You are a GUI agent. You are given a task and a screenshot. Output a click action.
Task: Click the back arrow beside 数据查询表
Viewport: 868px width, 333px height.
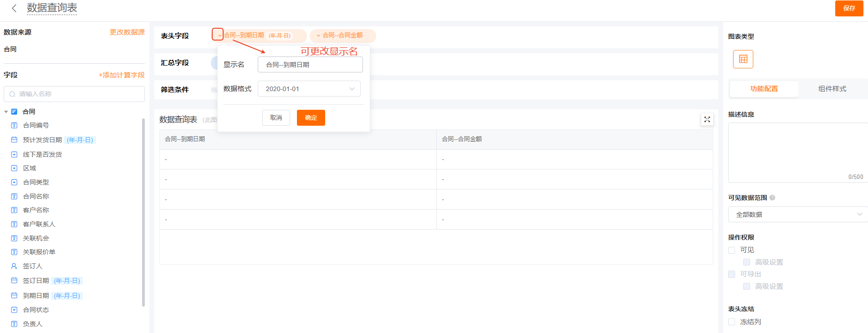[14, 8]
